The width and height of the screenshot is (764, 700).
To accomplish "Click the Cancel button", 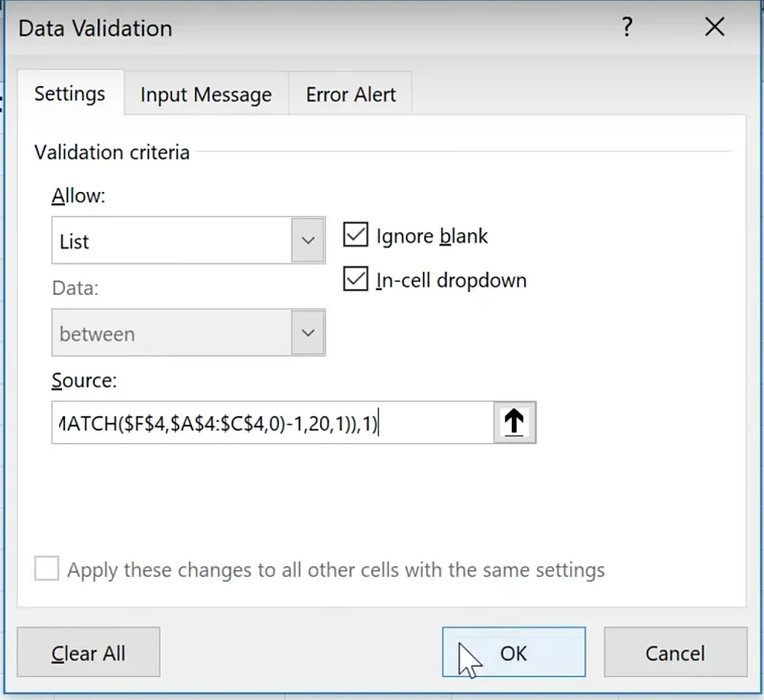I will coord(675,653).
